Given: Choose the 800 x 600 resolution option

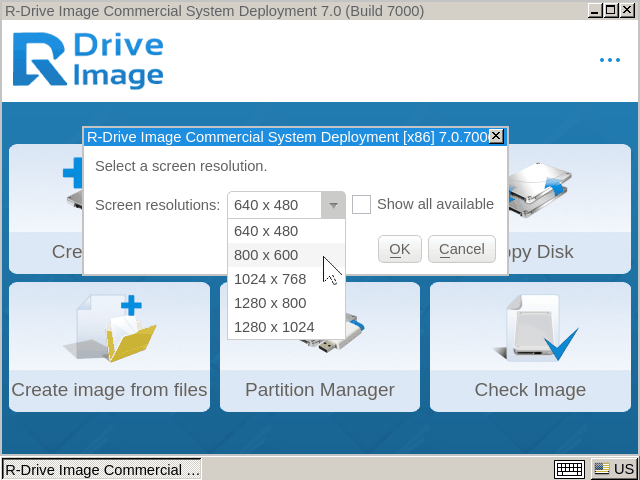Looking at the screenshot, I should [286, 255].
